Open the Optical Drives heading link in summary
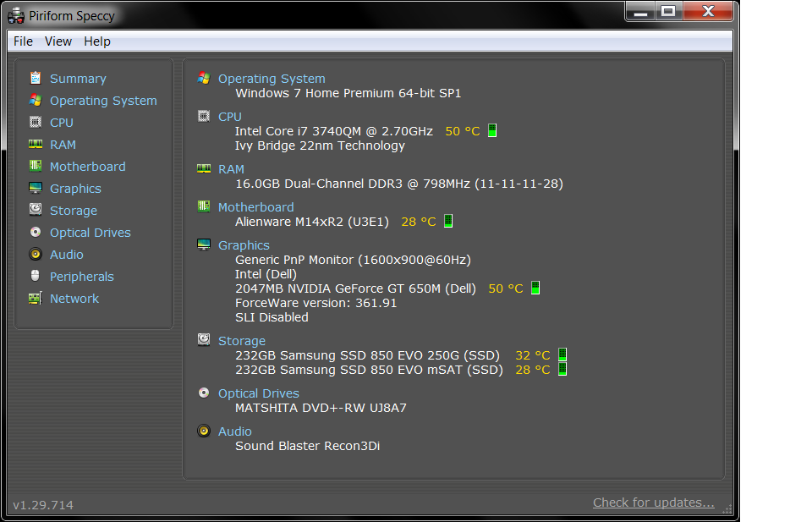Viewport: 812px width, 522px height. tap(259, 393)
